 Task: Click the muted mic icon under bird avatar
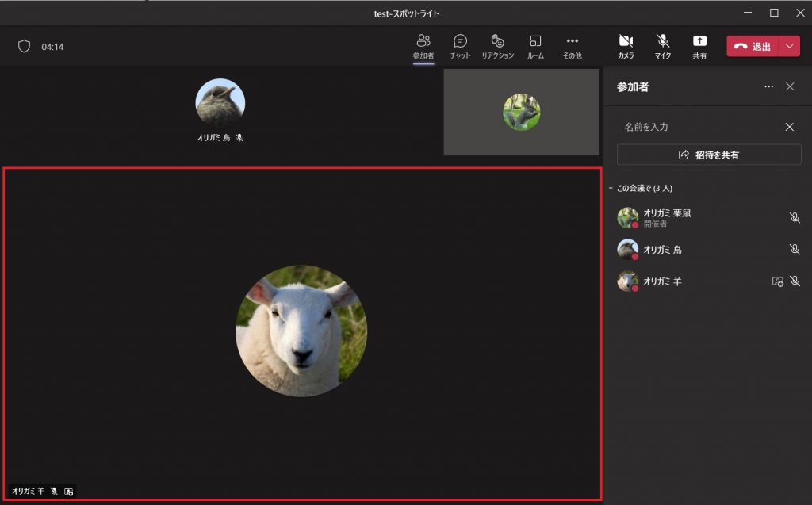(x=239, y=138)
